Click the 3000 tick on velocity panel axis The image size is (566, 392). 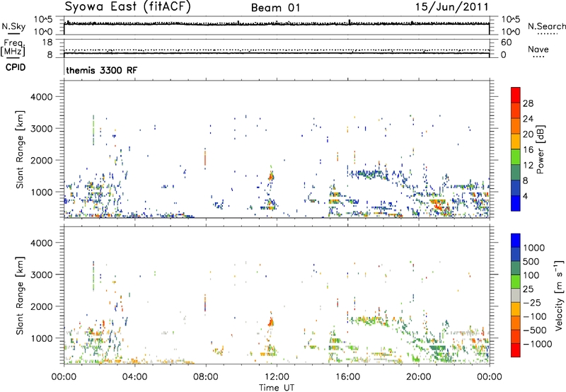click(x=42, y=275)
